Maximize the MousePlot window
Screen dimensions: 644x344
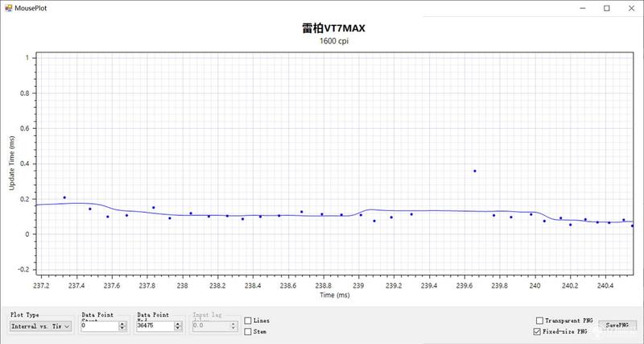pyautogui.click(x=607, y=8)
